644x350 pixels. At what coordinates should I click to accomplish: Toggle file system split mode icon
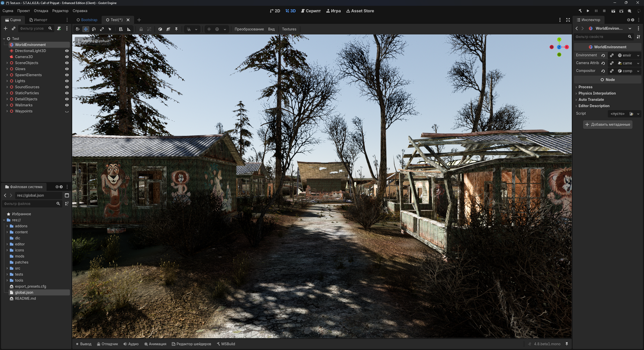pyautogui.click(x=67, y=195)
